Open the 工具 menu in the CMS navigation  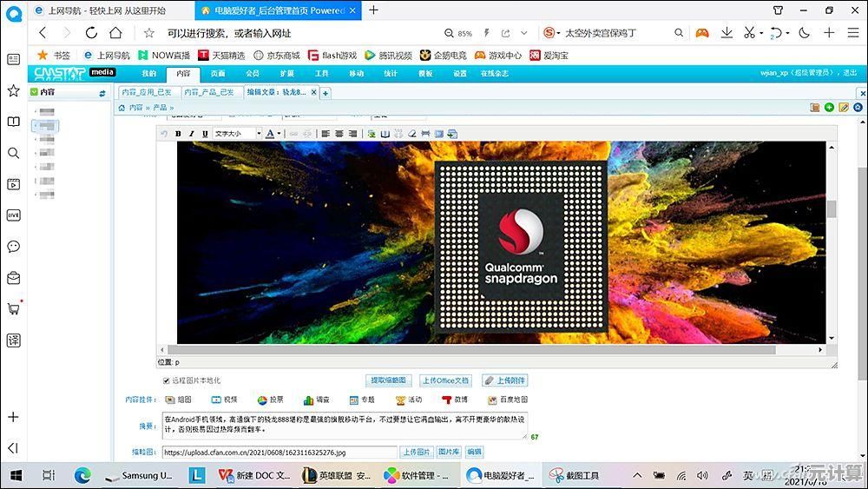(x=322, y=74)
